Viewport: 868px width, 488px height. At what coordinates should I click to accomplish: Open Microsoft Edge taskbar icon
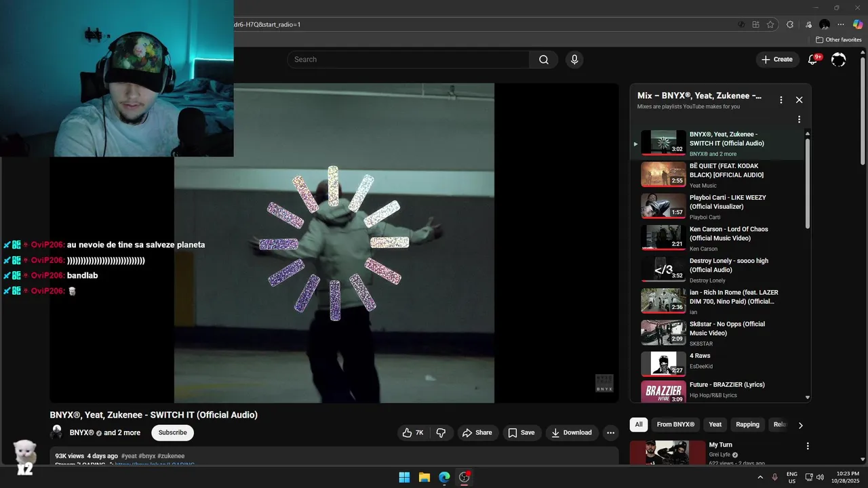coord(444,477)
